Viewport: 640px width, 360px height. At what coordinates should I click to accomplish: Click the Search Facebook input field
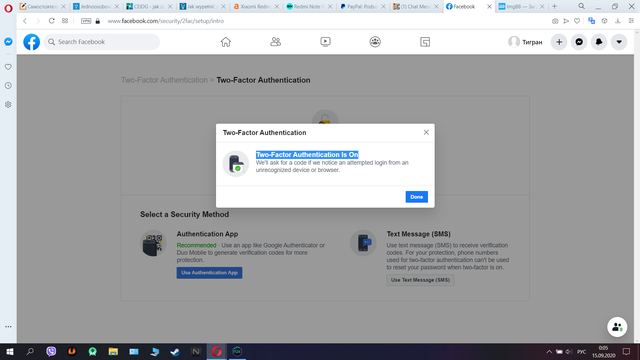[102, 42]
